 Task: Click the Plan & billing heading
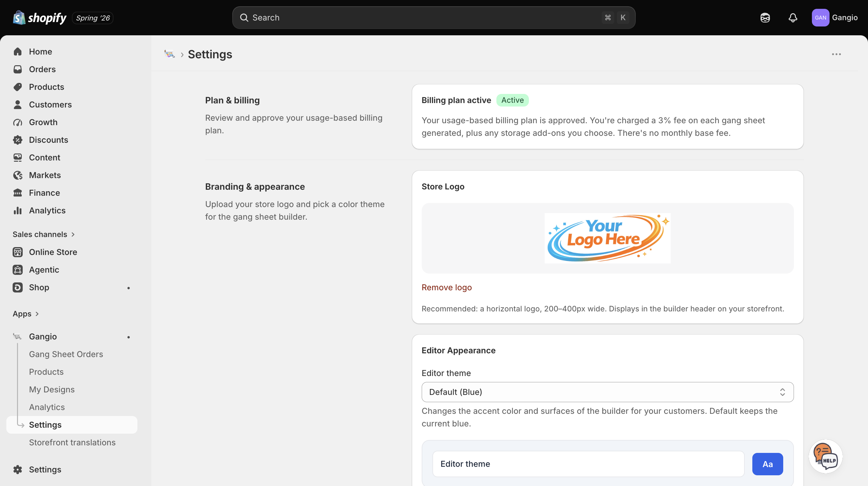[232, 101]
